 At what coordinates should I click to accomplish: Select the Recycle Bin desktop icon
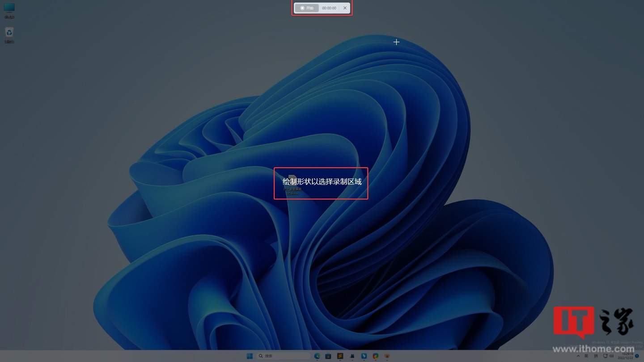(9, 35)
